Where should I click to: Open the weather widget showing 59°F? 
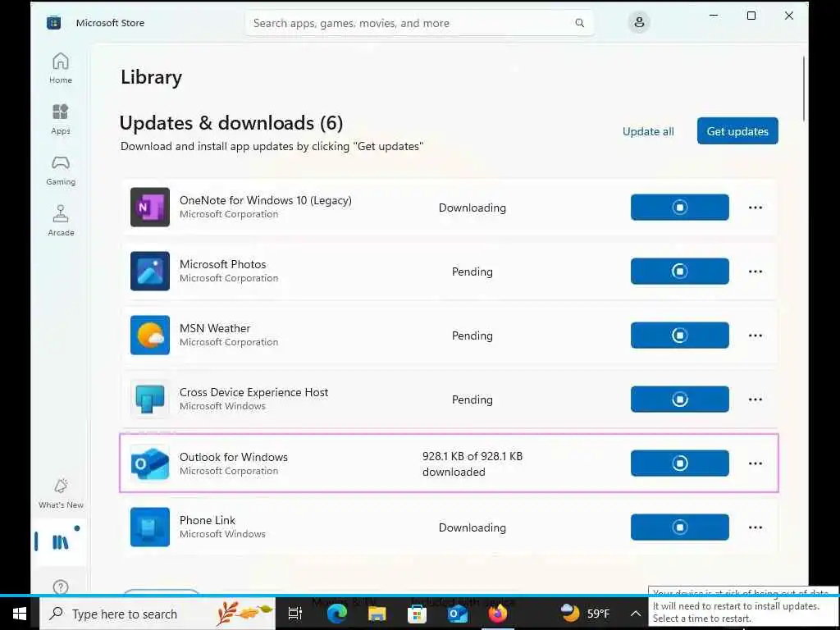tap(585, 614)
